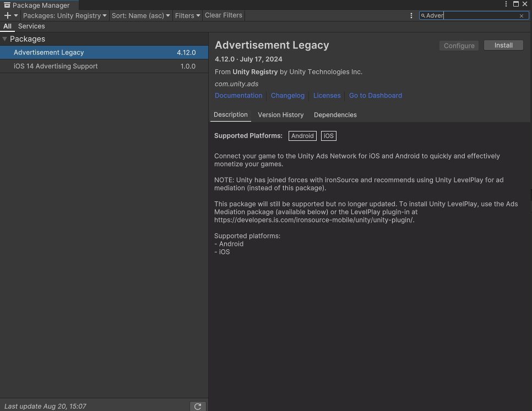Click version 4.12.0 in package list

[186, 52]
